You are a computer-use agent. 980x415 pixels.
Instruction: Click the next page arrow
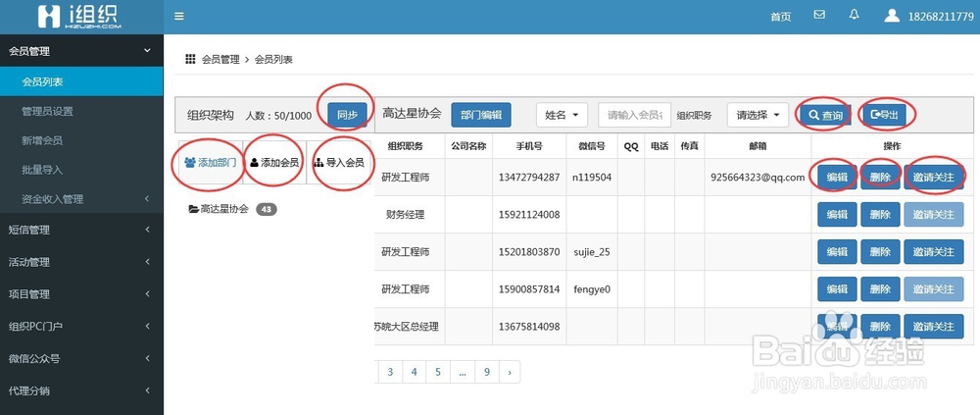[x=510, y=372]
